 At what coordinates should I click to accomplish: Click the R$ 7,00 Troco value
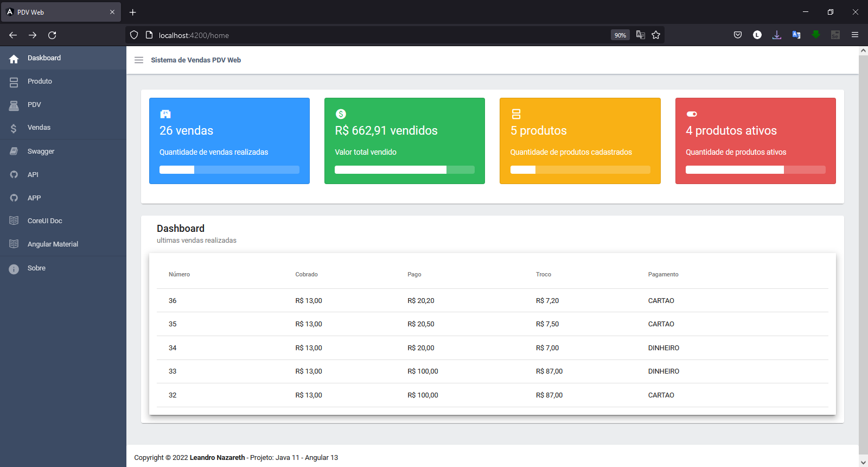[x=547, y=348]
